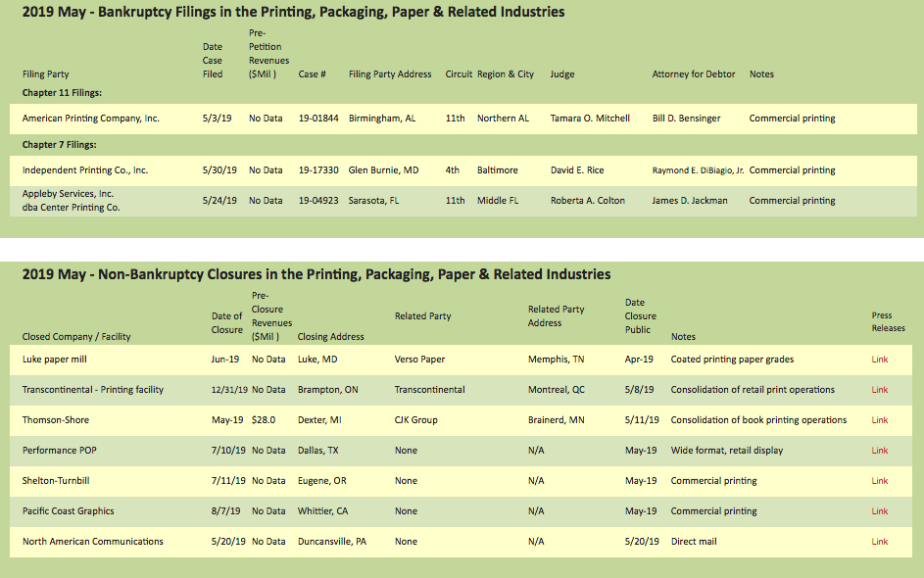The image size is (924, 578).
Task: Select the 'Eugene, OR' closing address
Action: pyautogui.click(x=321, y=481)
